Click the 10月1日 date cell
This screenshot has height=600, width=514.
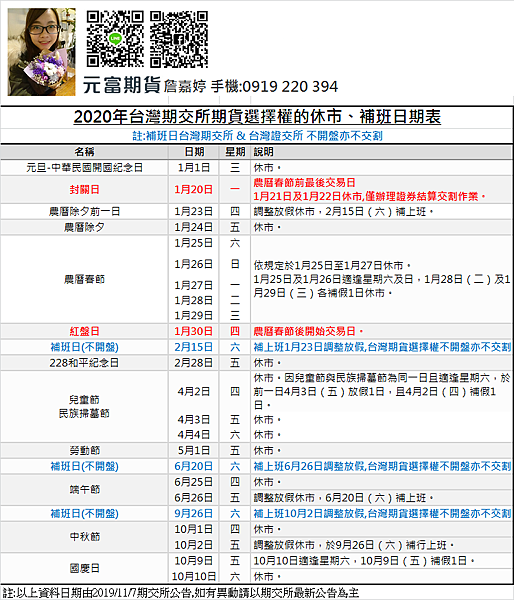coord(194,529)
